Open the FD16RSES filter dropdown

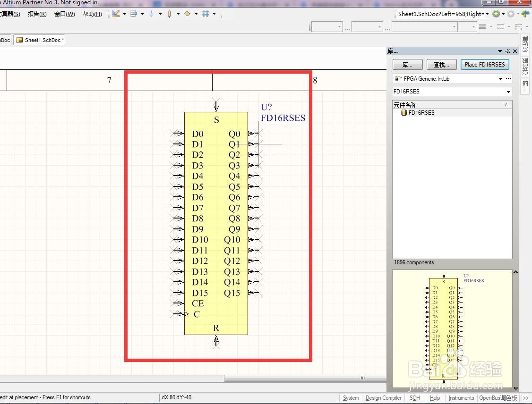(508, 92)
